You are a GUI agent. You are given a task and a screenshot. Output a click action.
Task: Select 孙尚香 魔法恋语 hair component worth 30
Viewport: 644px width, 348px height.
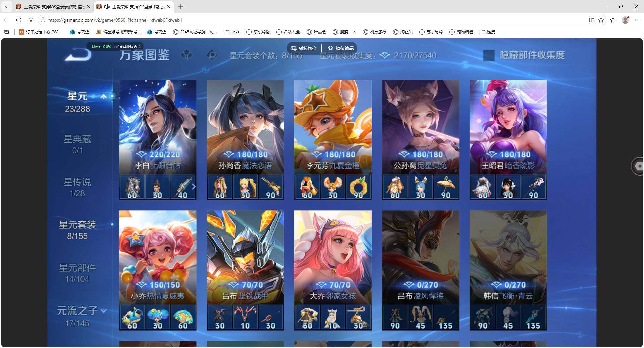coord(245,187)
